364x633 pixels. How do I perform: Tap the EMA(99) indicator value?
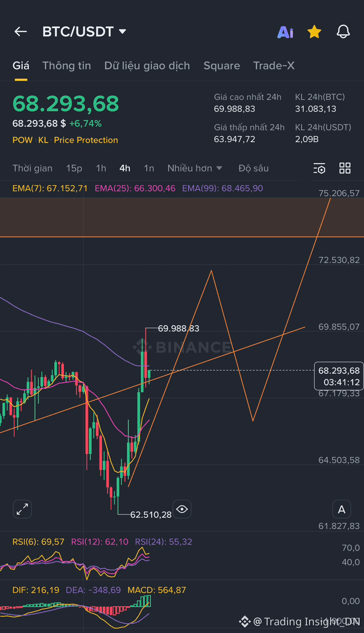[222, 188]
